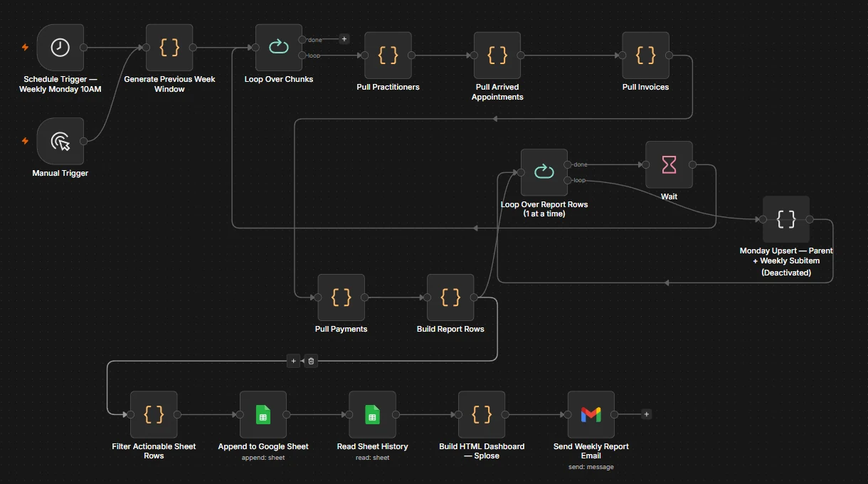Open the Pull Practitioners code node
This screenshot has width=868, height=484.
point(388,56)
